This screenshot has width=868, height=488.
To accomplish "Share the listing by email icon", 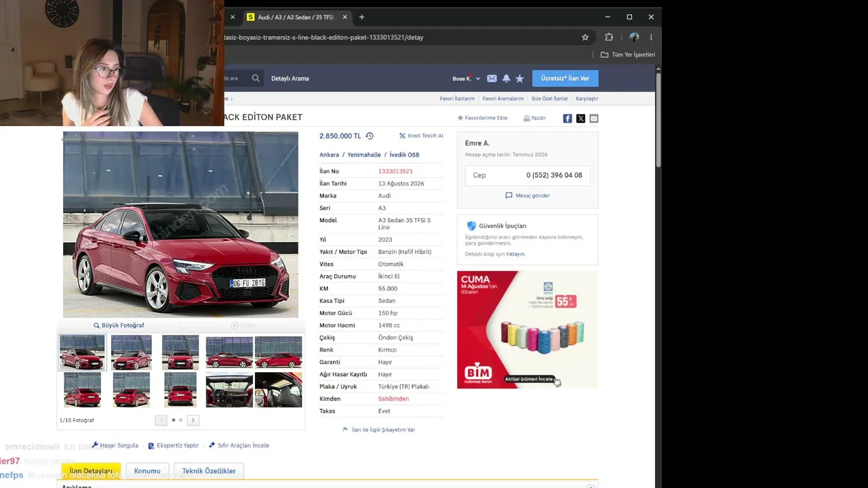I will (x=594, y=119).
